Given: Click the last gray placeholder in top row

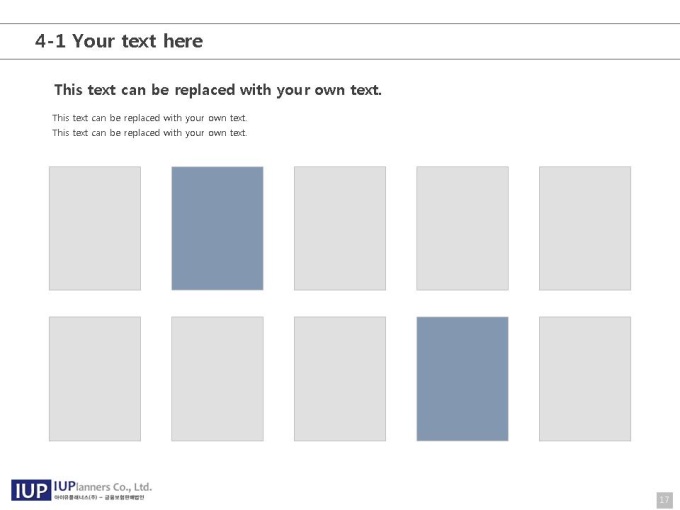Looking at the screenshot, I should (x=585, y=228).
